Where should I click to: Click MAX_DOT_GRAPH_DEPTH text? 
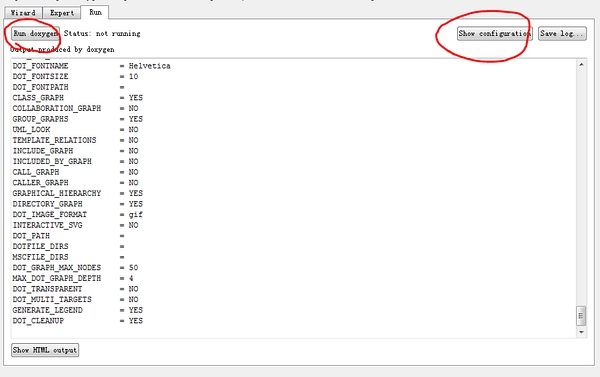[x=57, y=278]
